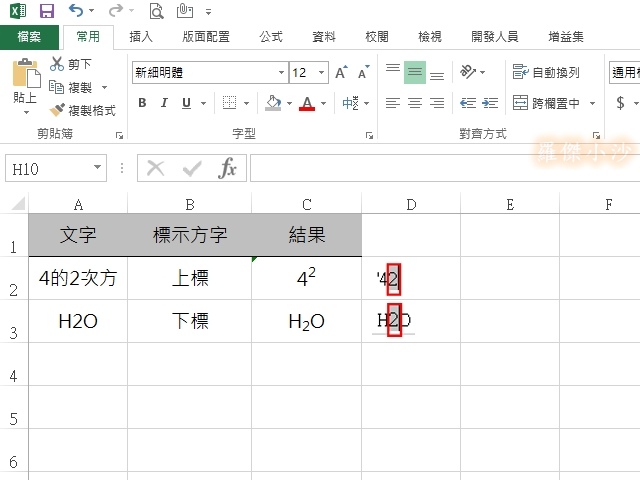This screenshot has height=480, width=640.
Task: Click the Redo arrow icon
Action: [116, 11]
